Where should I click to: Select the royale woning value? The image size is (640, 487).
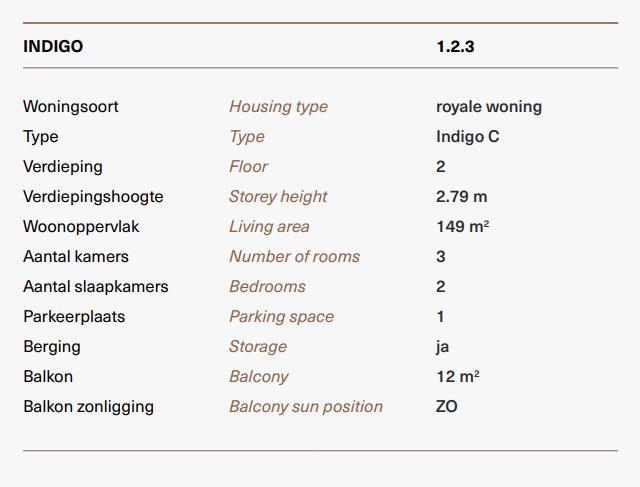(x=489, y=107)
